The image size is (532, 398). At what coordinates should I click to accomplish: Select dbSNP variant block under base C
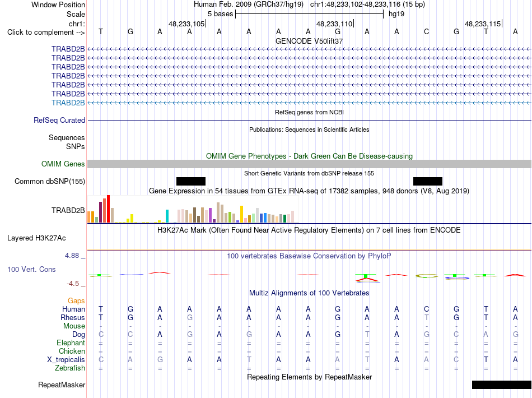point(427,181)
